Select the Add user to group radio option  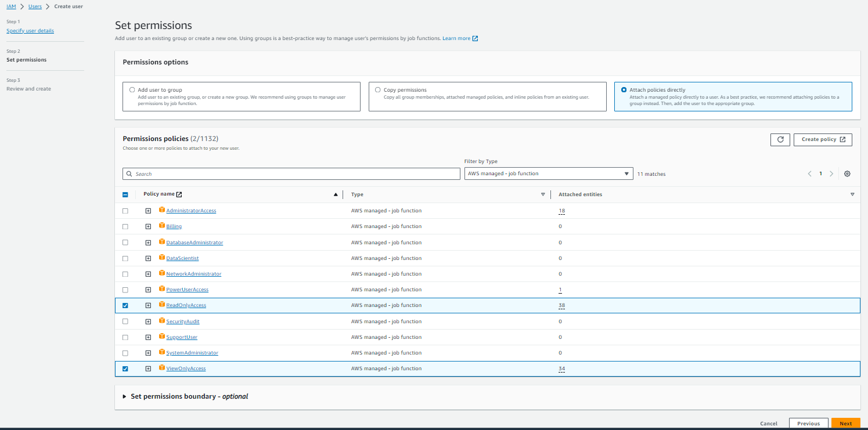pos(132,90)
